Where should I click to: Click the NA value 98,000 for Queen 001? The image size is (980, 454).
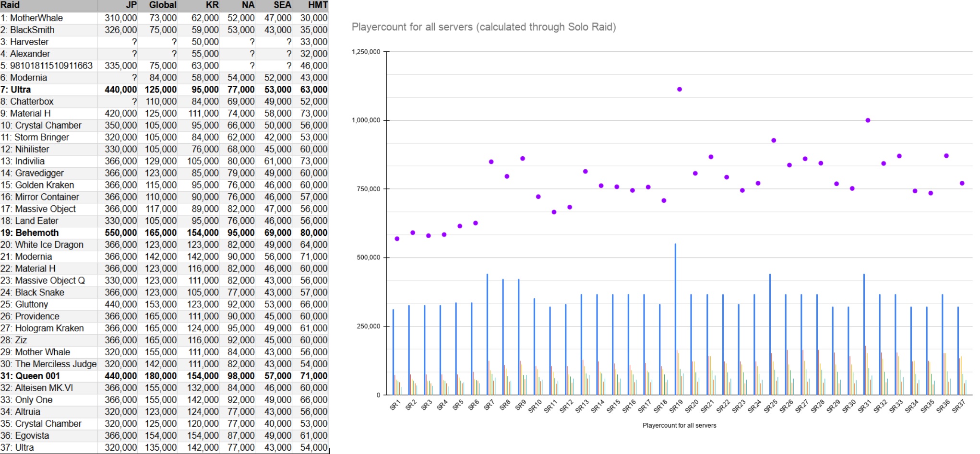(x=241, y=376)
